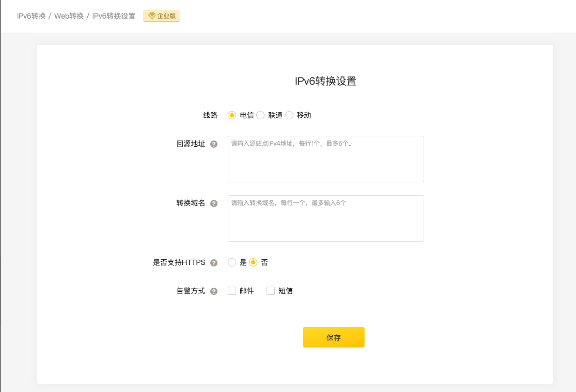
Task: Click the help icon next to 回源地址
Action: tap(214, 144)
